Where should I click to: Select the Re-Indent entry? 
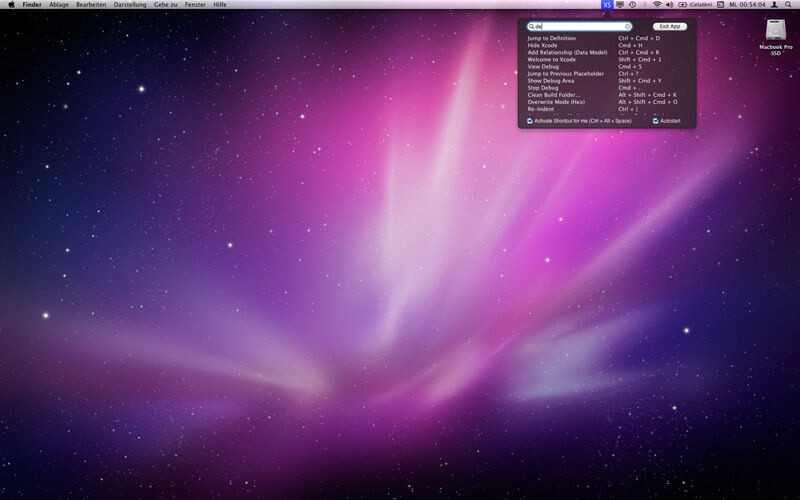tap(541, 109)
